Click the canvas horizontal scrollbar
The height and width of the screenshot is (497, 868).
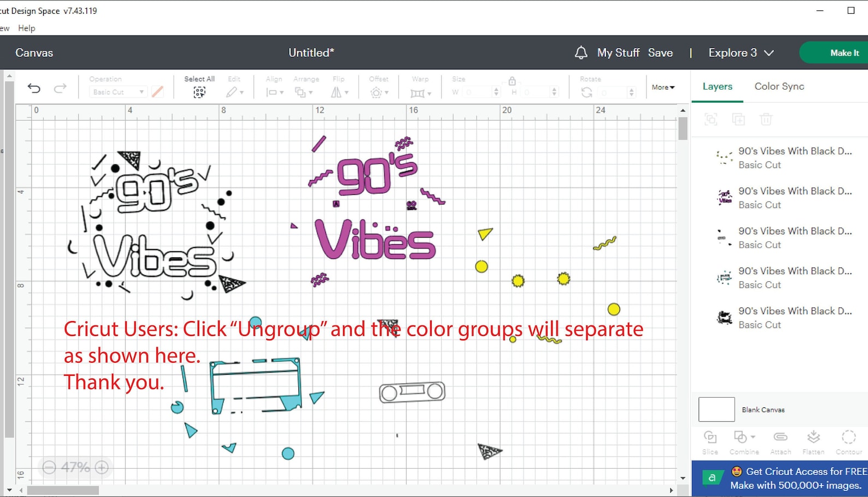[x=63, y=490]
